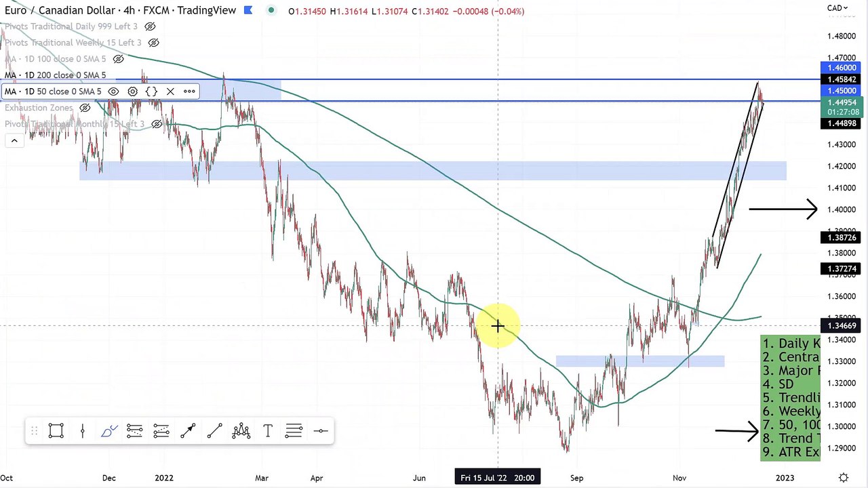The height and width of the screenshot is (488, 868).
Task: Select the Vertical Line tool
Action: click(83, 431)
